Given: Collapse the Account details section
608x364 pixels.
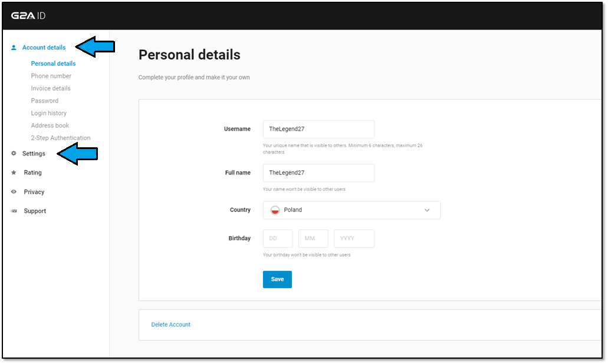Looking at the screenshot, I should click(x=44, y=48).
